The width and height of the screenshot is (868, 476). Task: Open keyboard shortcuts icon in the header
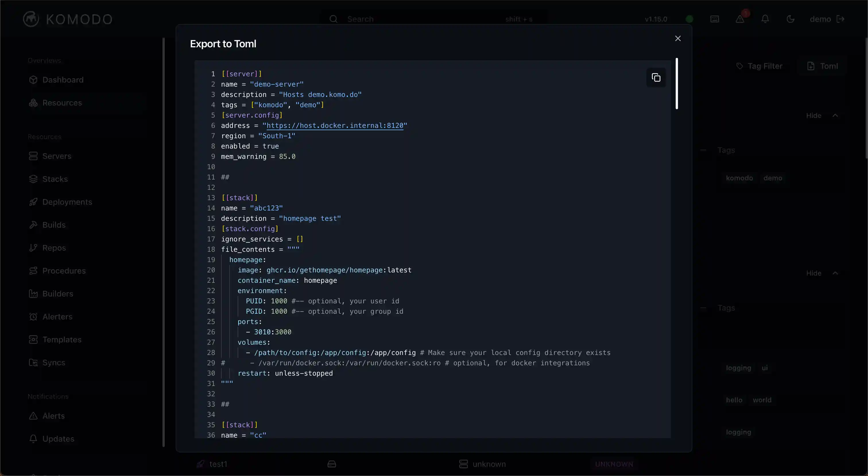click(714, 19)
